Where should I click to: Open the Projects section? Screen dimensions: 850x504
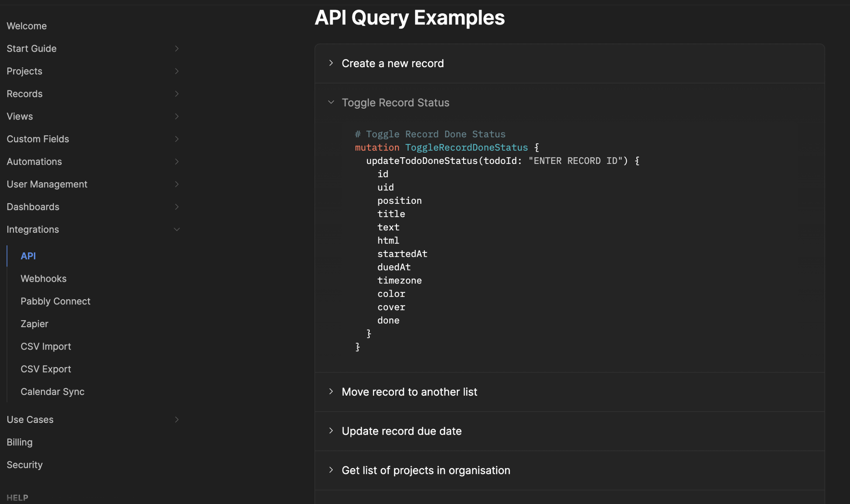coord(24,71)
